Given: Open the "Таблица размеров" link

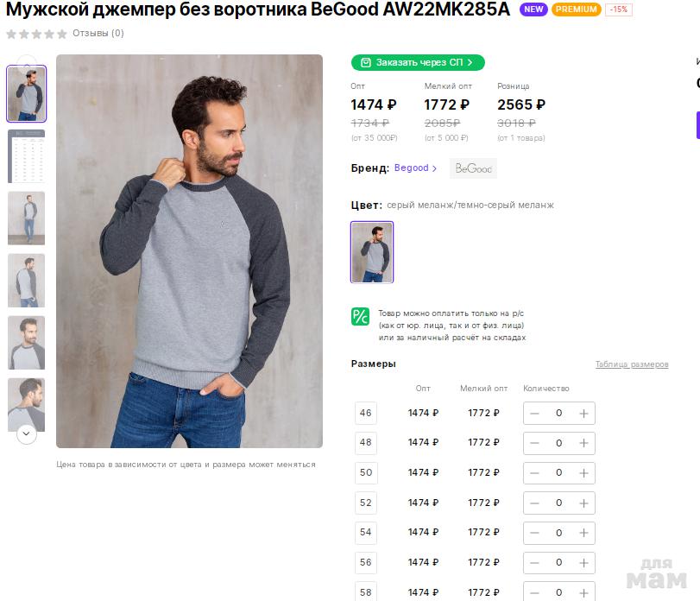Looking at the screenshot, I should tap(631, 364).
